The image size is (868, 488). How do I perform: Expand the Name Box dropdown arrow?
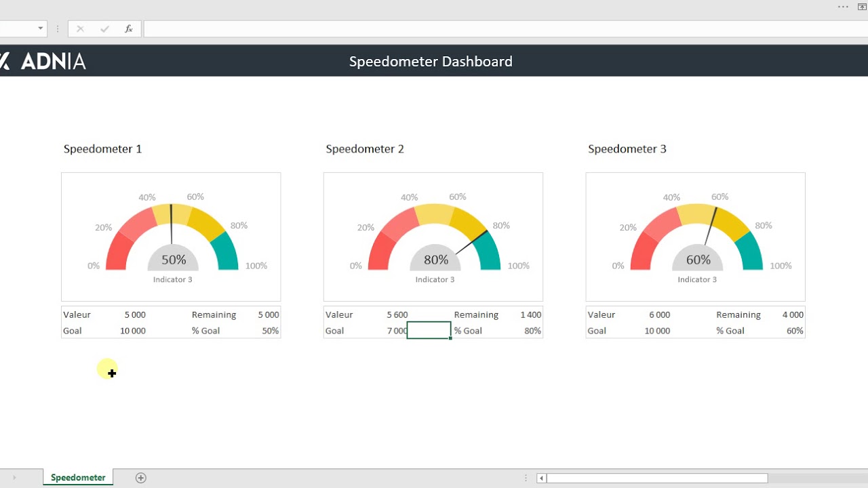[x=41, y=28]
